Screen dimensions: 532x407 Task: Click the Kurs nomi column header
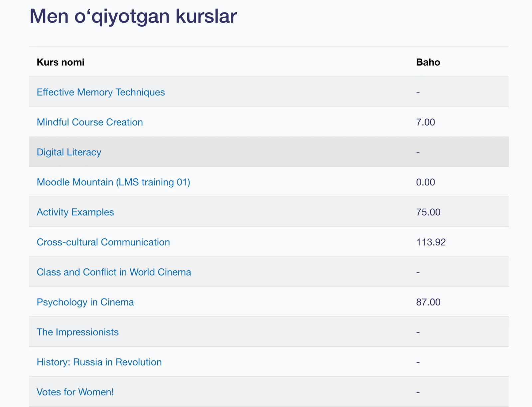coord(61,62)
